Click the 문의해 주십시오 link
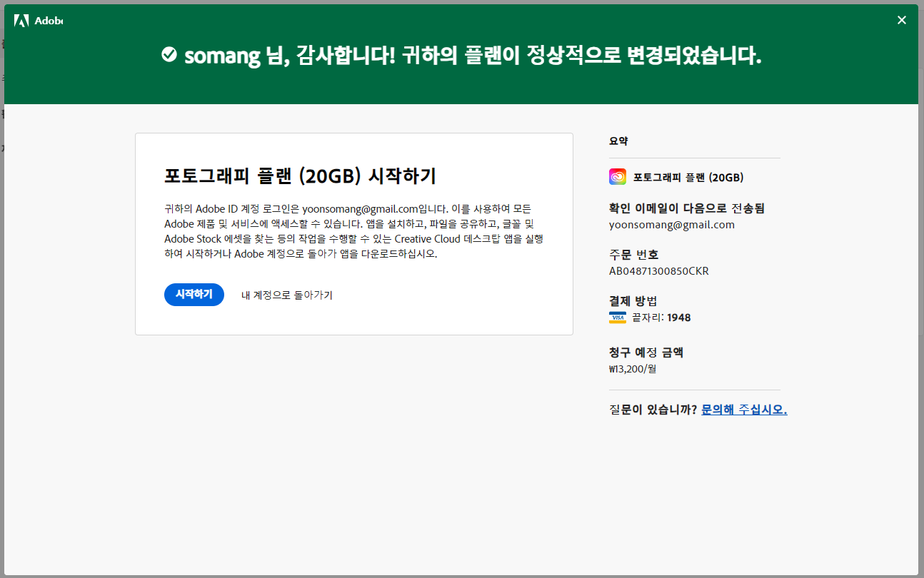 pyautogui.click(x=744, y=410)
